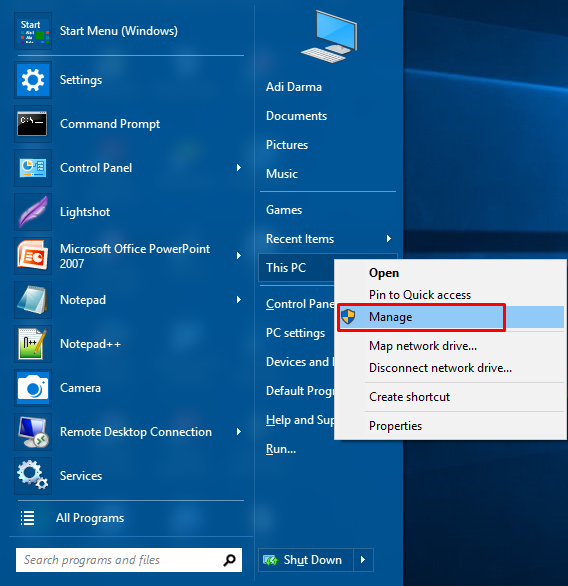This screenshot has height=586, width=568.
Task: Expand Remote Desktop Connection arrow
Action: point(239,432)
